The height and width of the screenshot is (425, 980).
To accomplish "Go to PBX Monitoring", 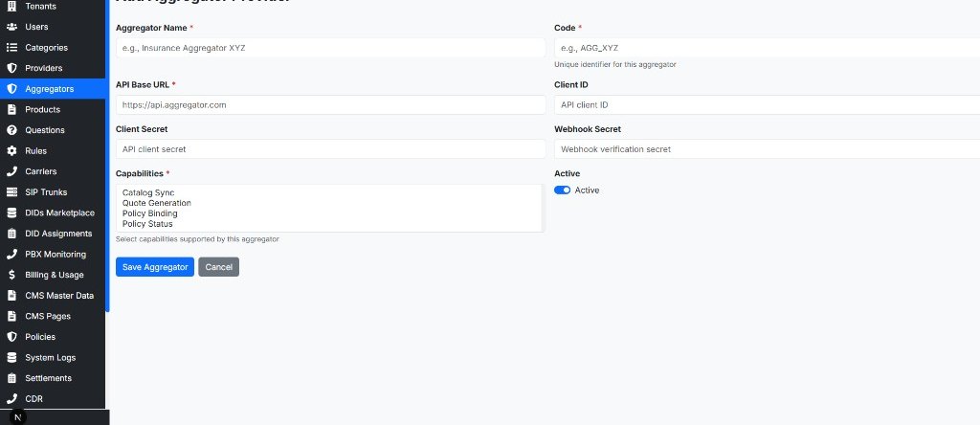I will [x=53, y=254].
